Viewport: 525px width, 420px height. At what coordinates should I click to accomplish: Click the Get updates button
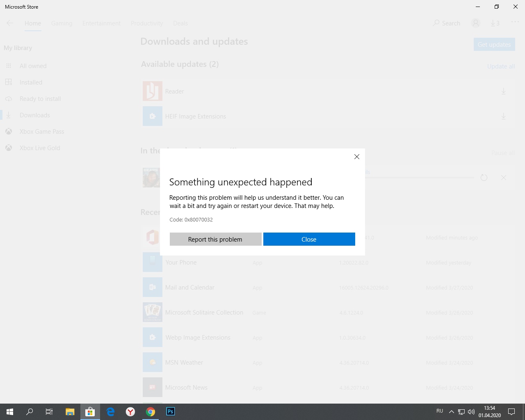[494, 44]
